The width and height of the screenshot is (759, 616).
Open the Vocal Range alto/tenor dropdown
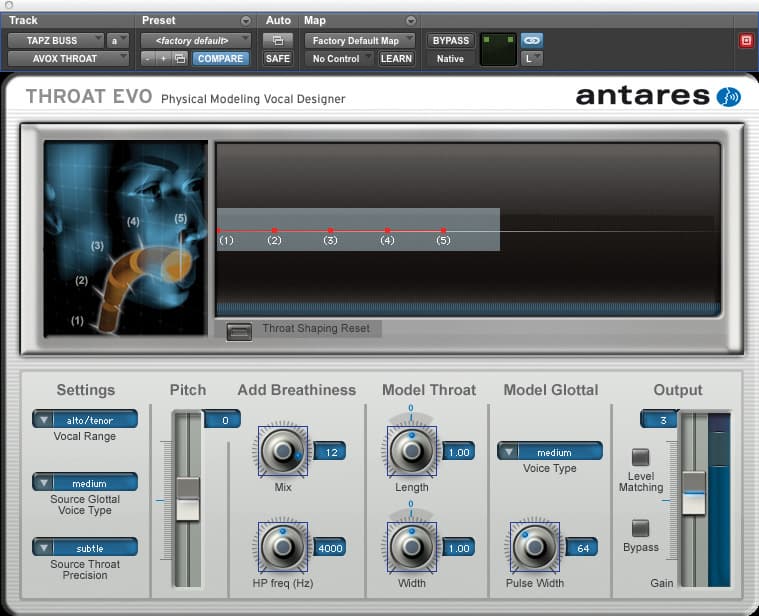(85, 420)
